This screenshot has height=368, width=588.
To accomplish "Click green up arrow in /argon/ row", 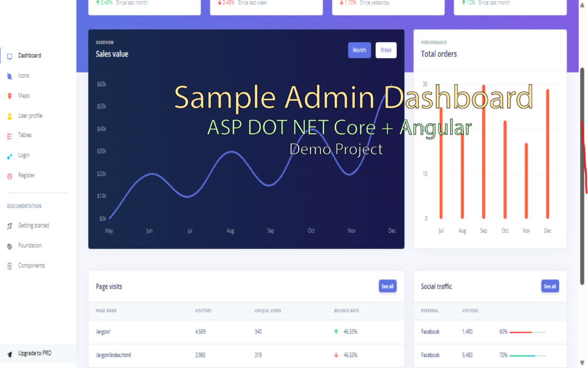I will click(x=336, y=332).
